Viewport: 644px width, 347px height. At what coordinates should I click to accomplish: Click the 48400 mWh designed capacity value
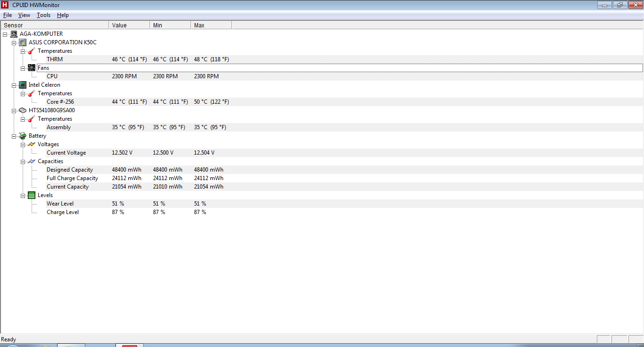127,170
